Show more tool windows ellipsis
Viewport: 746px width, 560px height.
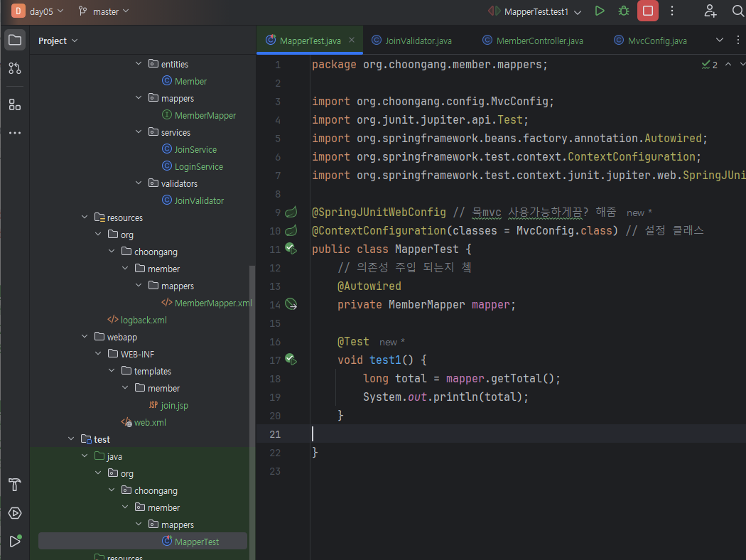pyautogui.click(x=15, y=133)
